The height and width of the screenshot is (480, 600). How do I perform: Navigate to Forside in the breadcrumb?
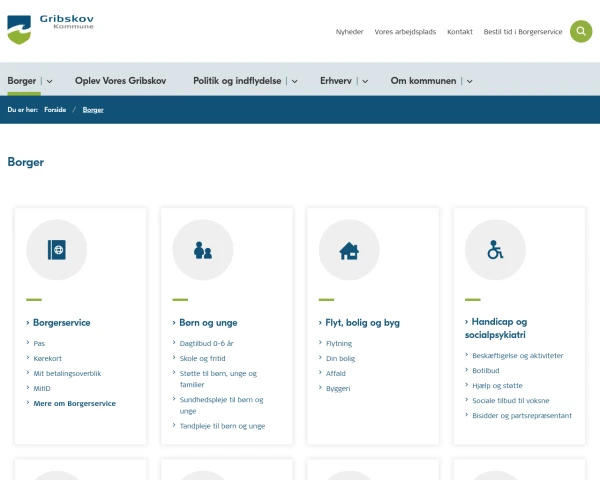tap(55, 109)
